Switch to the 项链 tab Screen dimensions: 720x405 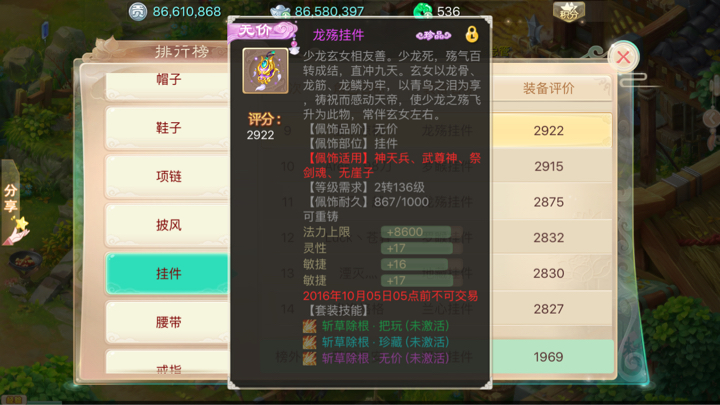pyautogui.click(x=168, y=176)
